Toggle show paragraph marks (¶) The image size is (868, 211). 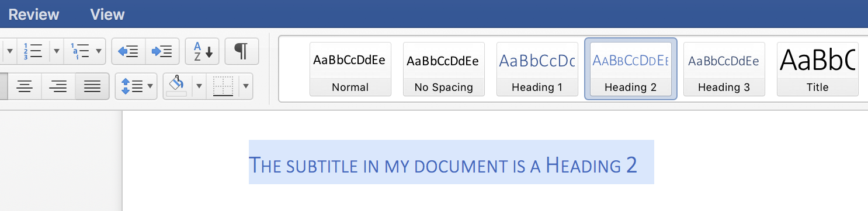[241, 51]
